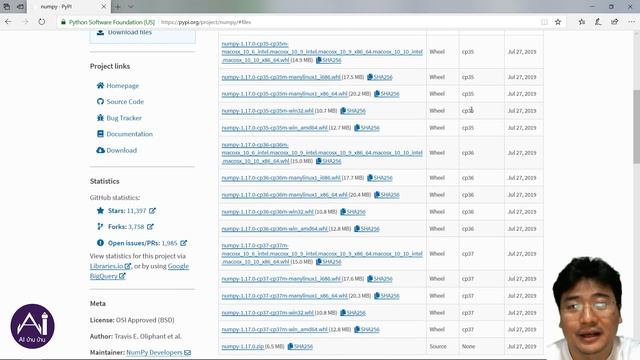This screenshot has width=640, height=360.
Task: Open the Google BigQuery link
Action: tap(139, 271)
